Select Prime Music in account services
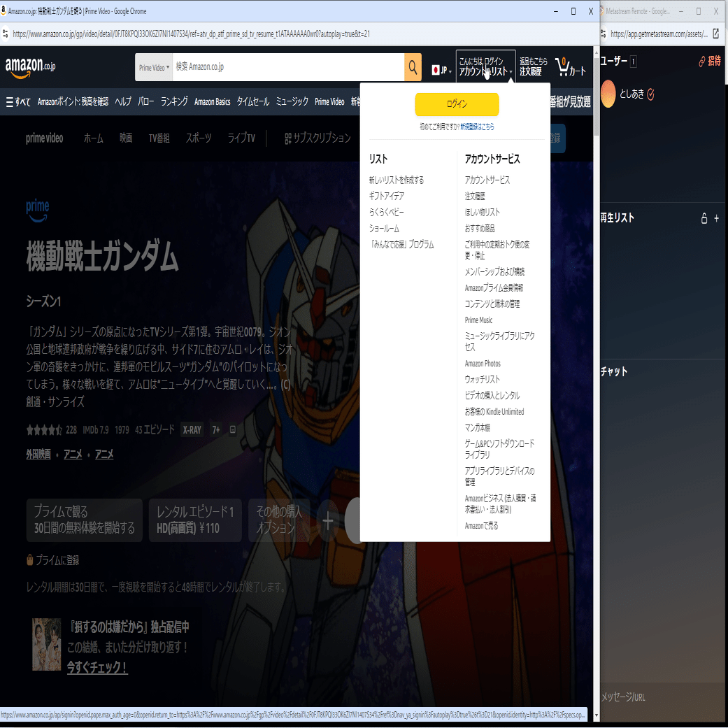 tap(478, 320)
